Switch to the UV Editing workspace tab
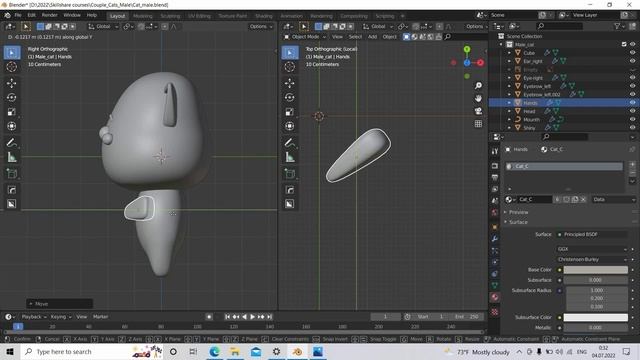This screenshot has height=360, width=640. [x=199, y=16]
